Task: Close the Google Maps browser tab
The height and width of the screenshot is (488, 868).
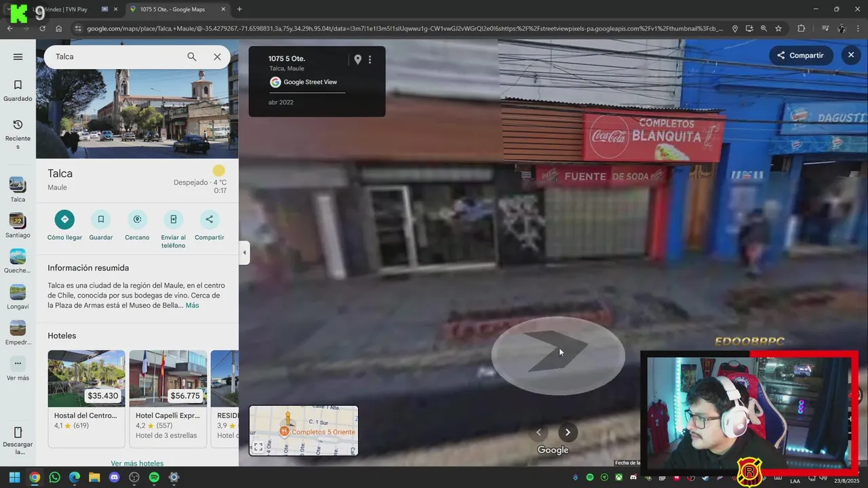Action: (x=223, y=9)
